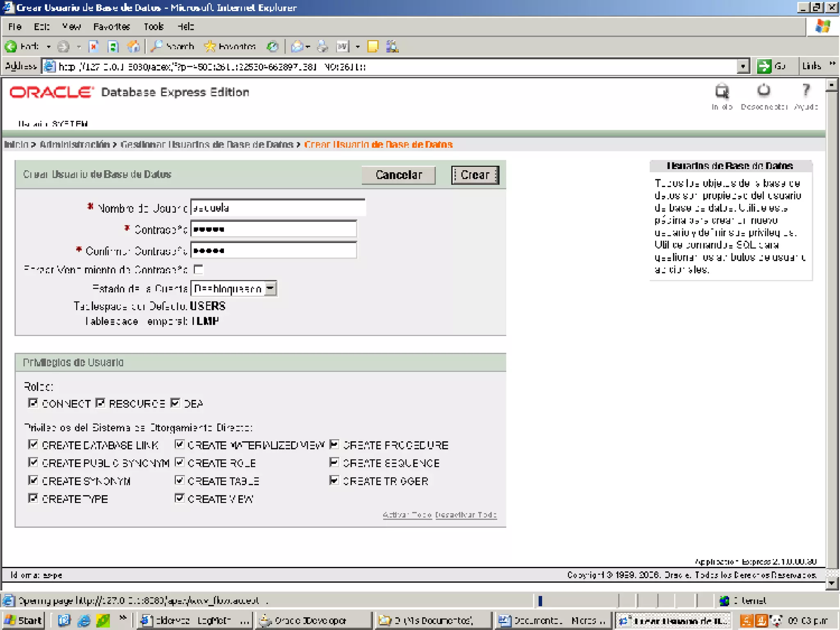Open the address bar dropdown arrow

tap(743, 66)
